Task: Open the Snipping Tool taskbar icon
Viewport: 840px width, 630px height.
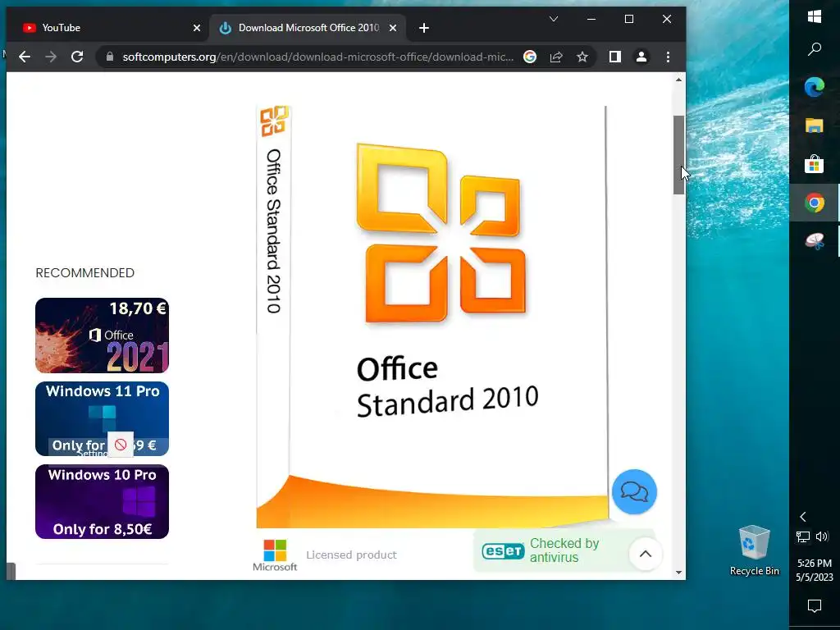Action: (815, 242)
